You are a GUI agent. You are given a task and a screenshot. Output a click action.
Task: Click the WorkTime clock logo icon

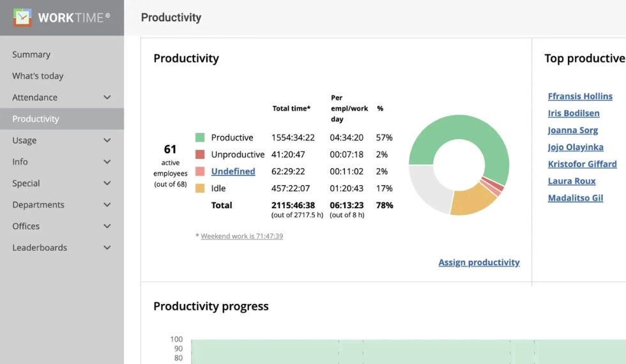point(22,17)
